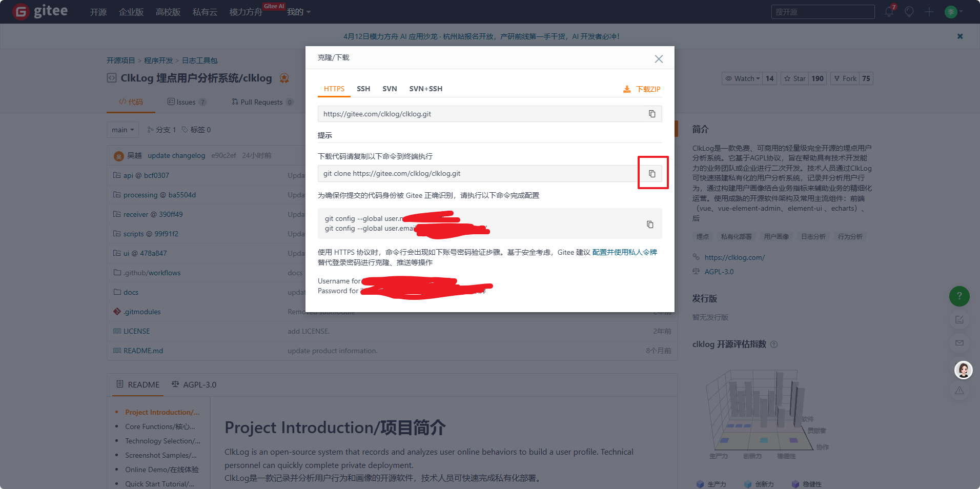The image size is (980, 489).
Task: Open the customer service avatar
Action: [964, 370]
